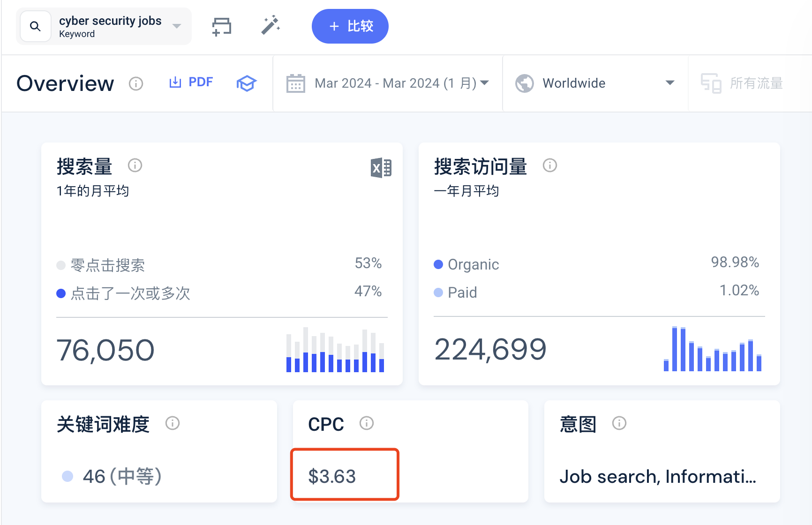Viewport: 812px width, 525px height.
Task: Click the 53% zero-click percentage
Action: click(368, 263)
